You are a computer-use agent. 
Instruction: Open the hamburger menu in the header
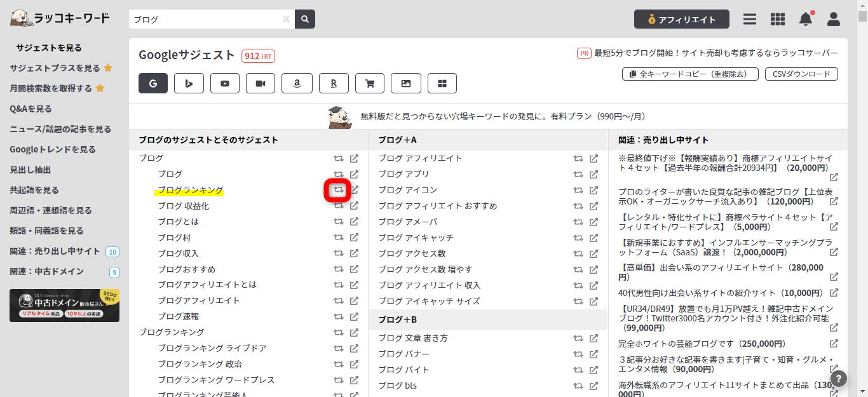click(750, 19)
